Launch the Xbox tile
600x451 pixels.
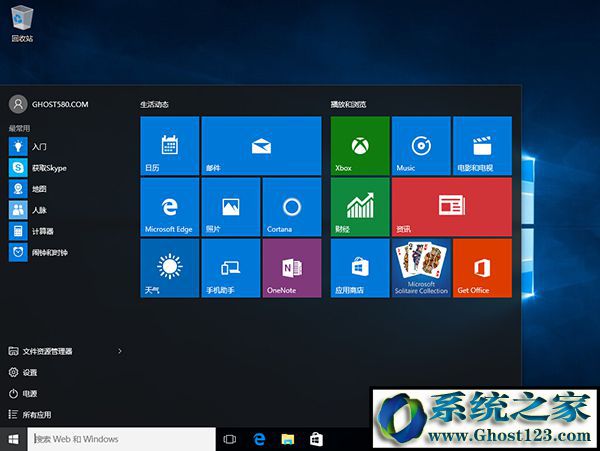(x=360, y=146)
